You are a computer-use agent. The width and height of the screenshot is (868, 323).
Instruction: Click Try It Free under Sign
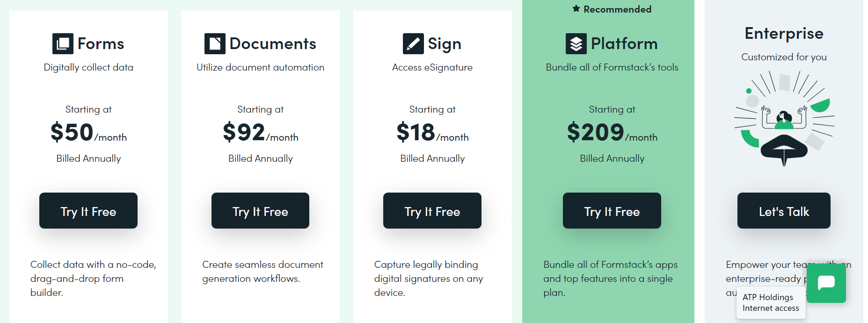point(432,211)
